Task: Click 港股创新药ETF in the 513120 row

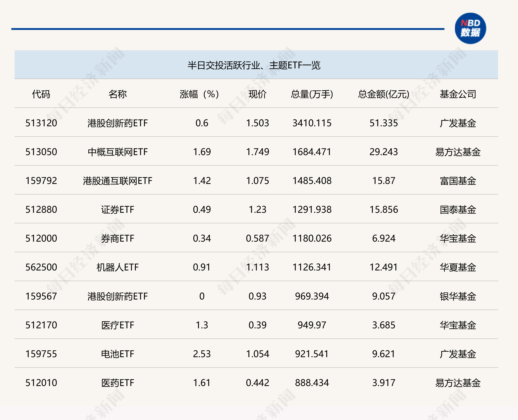Action: click(x=118, y=123)
